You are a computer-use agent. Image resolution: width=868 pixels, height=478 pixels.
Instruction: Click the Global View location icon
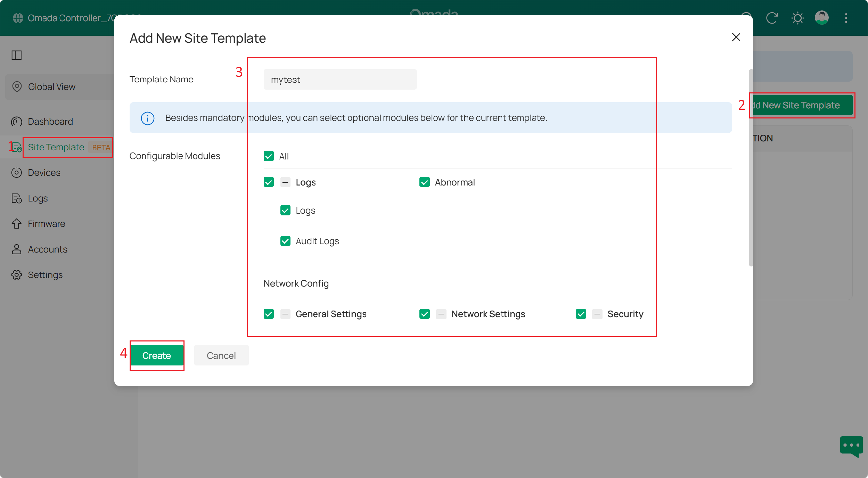pos(17,87)
